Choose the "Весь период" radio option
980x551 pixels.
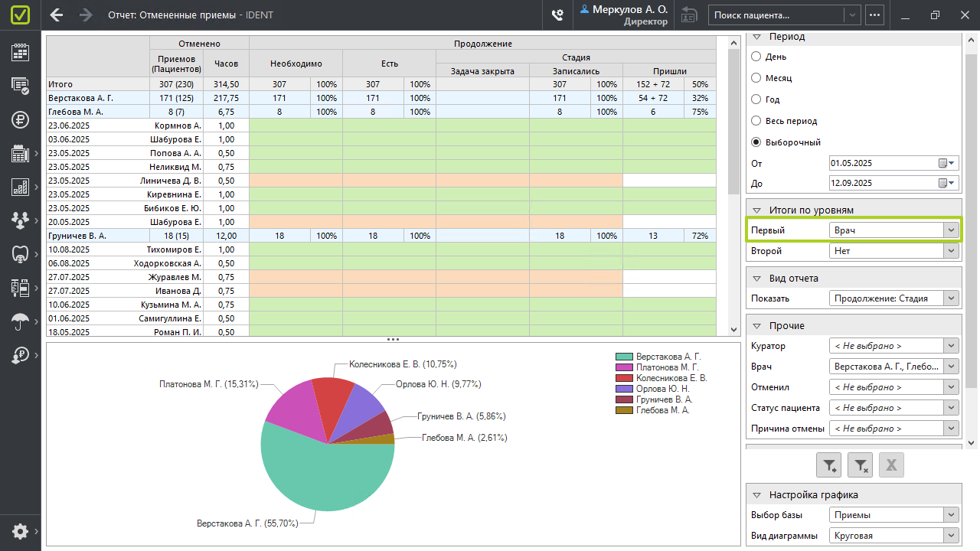[756, 121]
